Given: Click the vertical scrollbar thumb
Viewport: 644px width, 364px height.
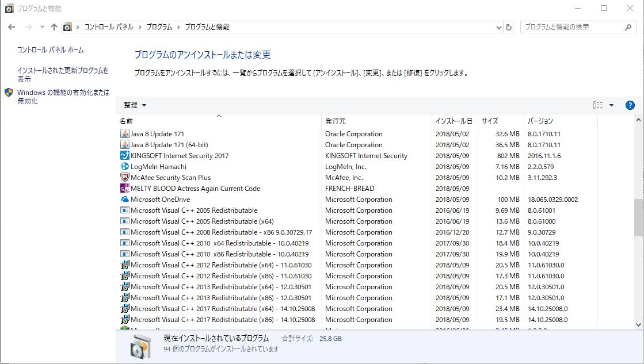Looking at the screenshot, I should 638,217.
